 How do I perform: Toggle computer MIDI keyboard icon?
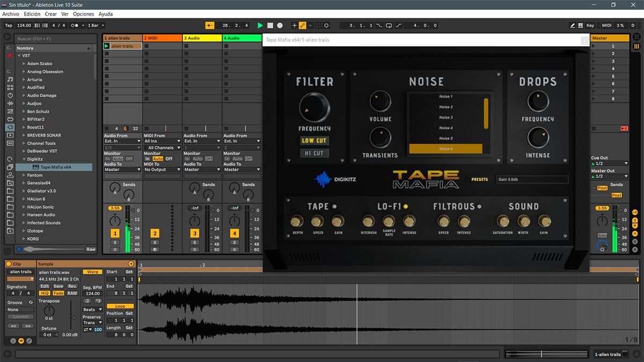[581, 25]
